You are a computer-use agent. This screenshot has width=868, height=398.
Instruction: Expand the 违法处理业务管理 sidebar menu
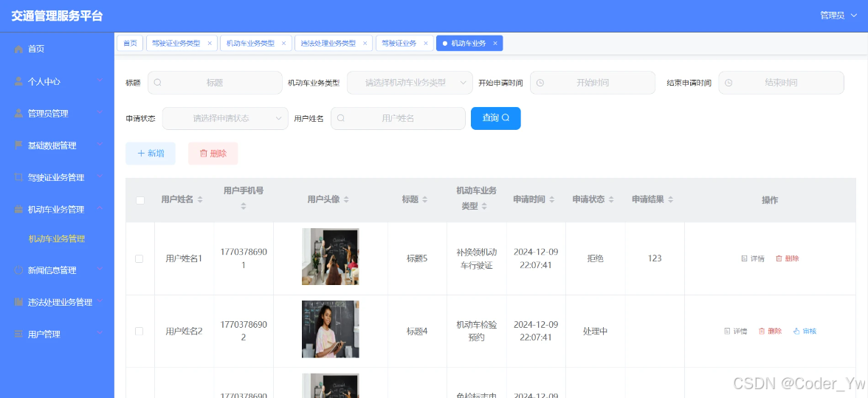pyautogui.click(x=100, y=301)
